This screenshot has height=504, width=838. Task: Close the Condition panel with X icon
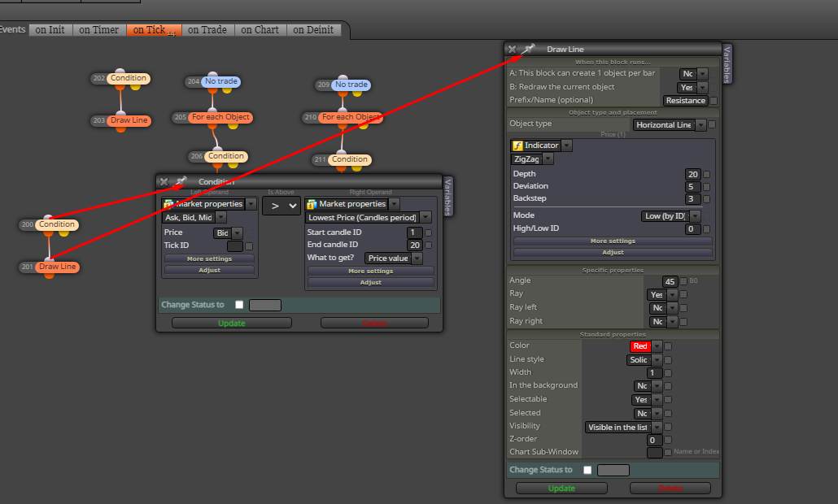click(164, 181)
